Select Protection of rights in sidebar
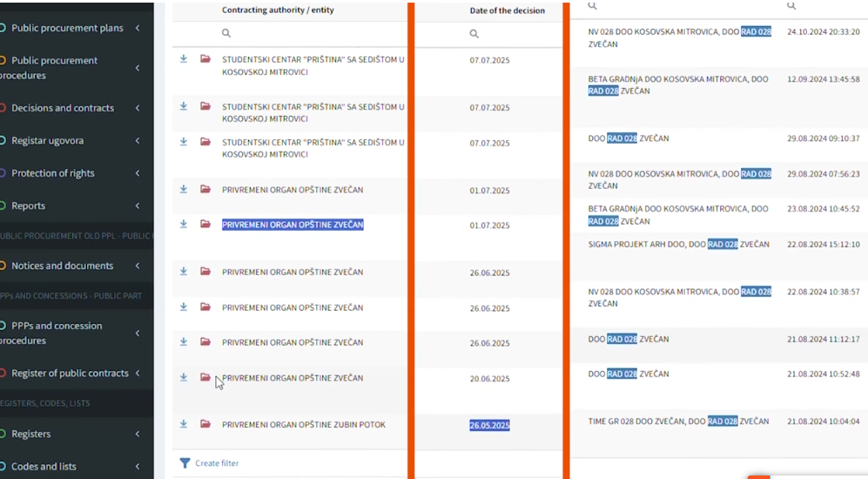This screenshot has height=479, width=868. [52, 173]
